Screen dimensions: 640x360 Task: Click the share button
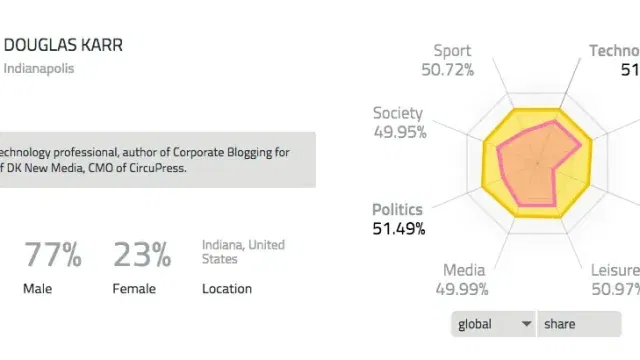pyautogui.click(x=580, y=324)
